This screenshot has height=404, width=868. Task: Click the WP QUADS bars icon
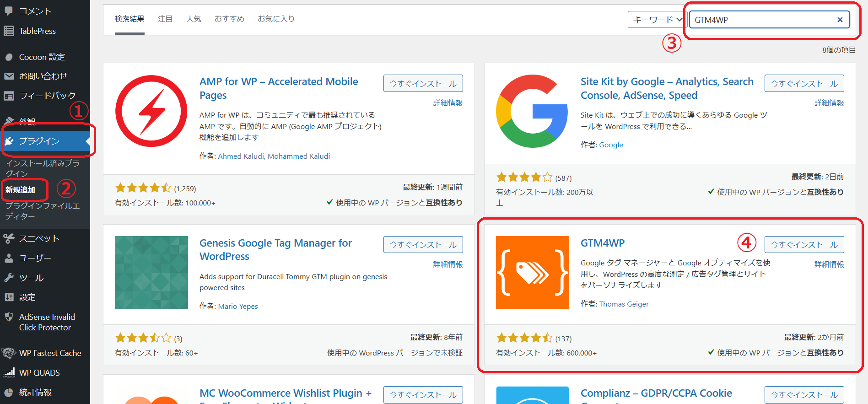point(9,372)
